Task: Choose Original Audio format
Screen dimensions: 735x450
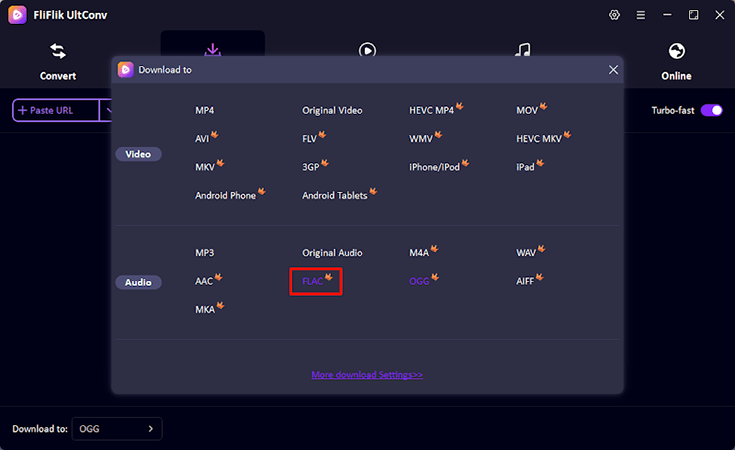Action: click(332, 253)
